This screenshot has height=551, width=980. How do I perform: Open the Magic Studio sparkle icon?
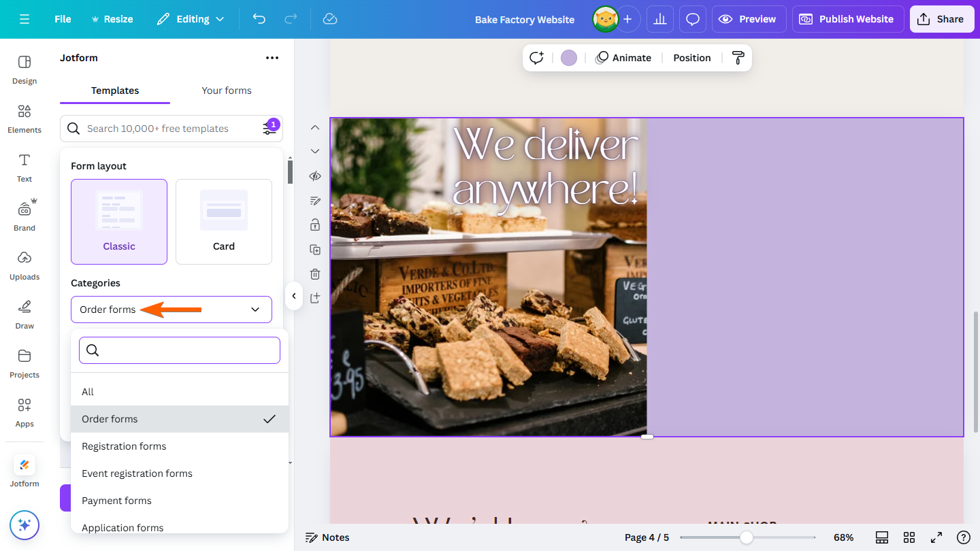click(x=24, y=525)
